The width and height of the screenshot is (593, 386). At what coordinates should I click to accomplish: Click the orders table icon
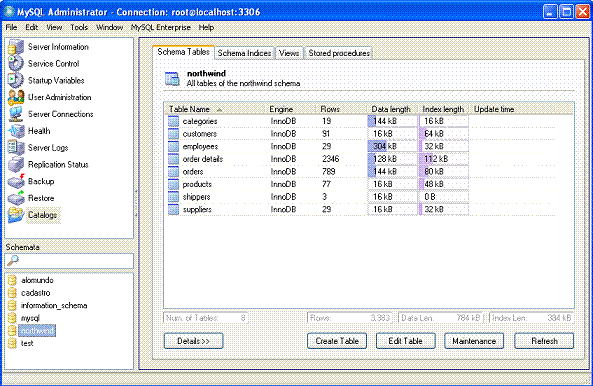click(x=173, y=172)
